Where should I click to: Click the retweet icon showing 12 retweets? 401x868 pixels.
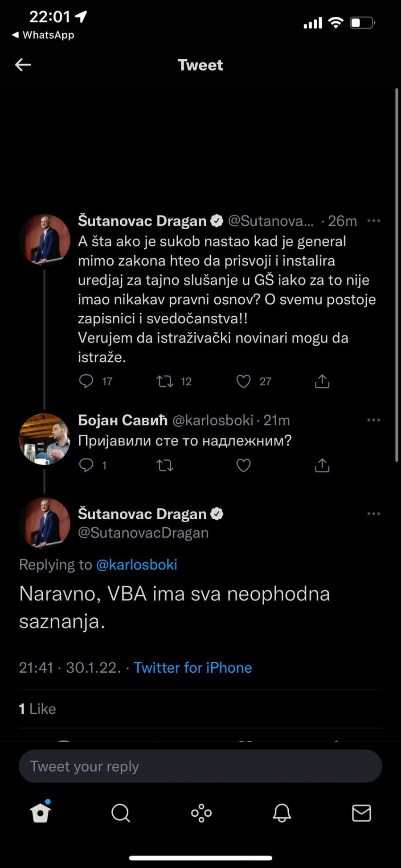165,381
